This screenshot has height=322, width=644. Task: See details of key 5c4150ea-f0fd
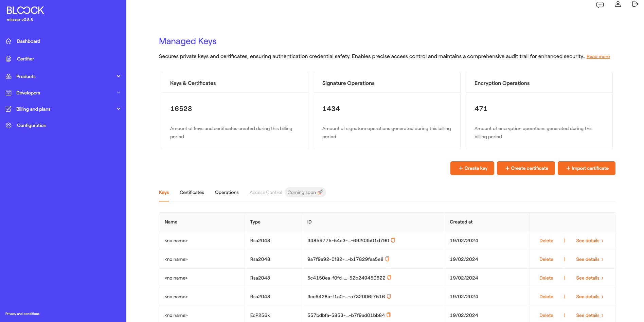click(x=590, y=278)
